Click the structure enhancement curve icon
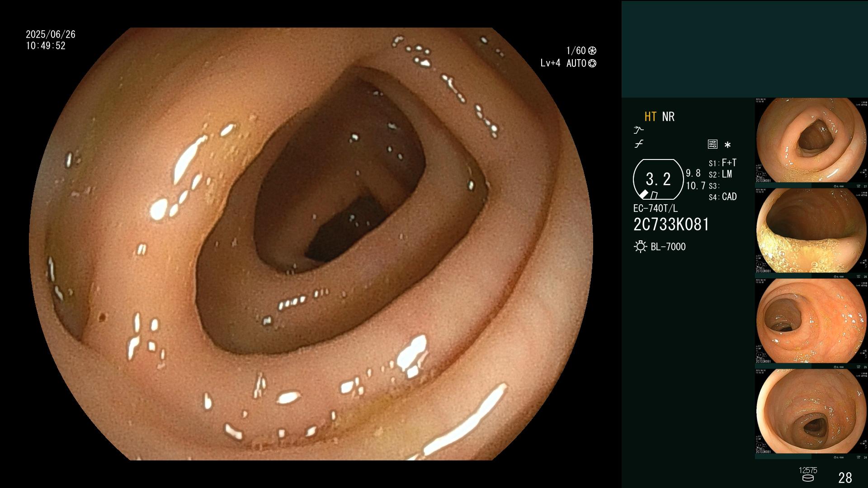 pyautogui.click(x=638, y=130)
